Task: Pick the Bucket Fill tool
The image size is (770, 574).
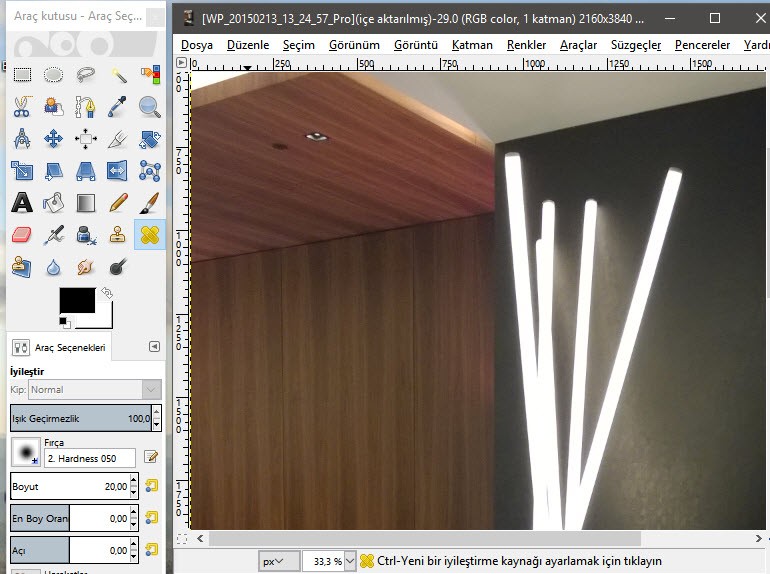Action: [54, 203]
